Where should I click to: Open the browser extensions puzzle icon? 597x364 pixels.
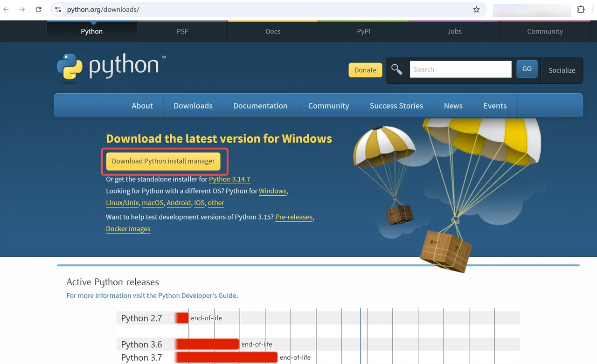point(581,9)
